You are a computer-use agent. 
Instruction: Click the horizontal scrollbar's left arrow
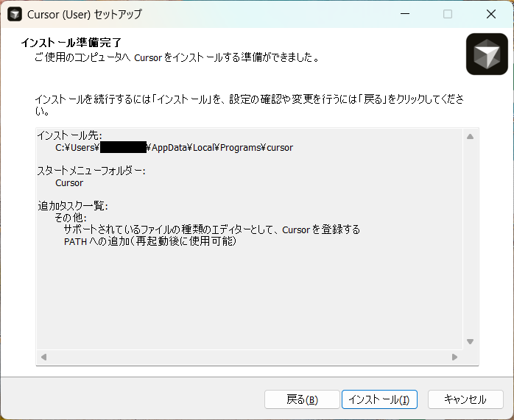click(43, 357)
